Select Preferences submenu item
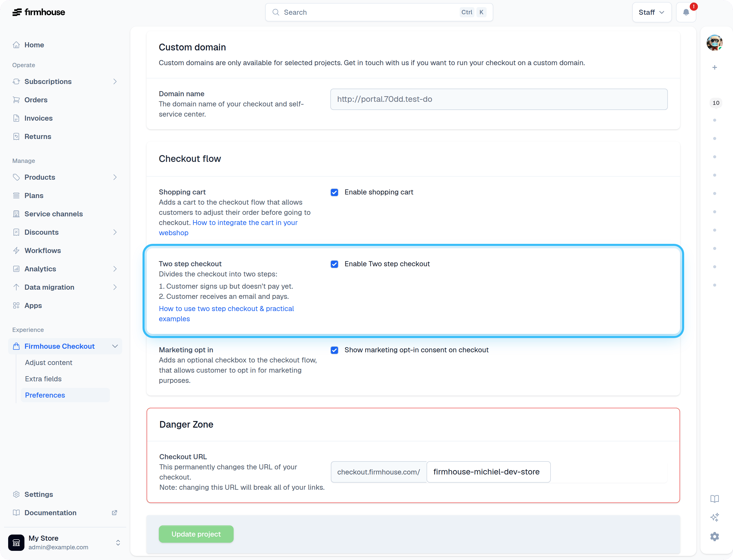 point(65,395)
